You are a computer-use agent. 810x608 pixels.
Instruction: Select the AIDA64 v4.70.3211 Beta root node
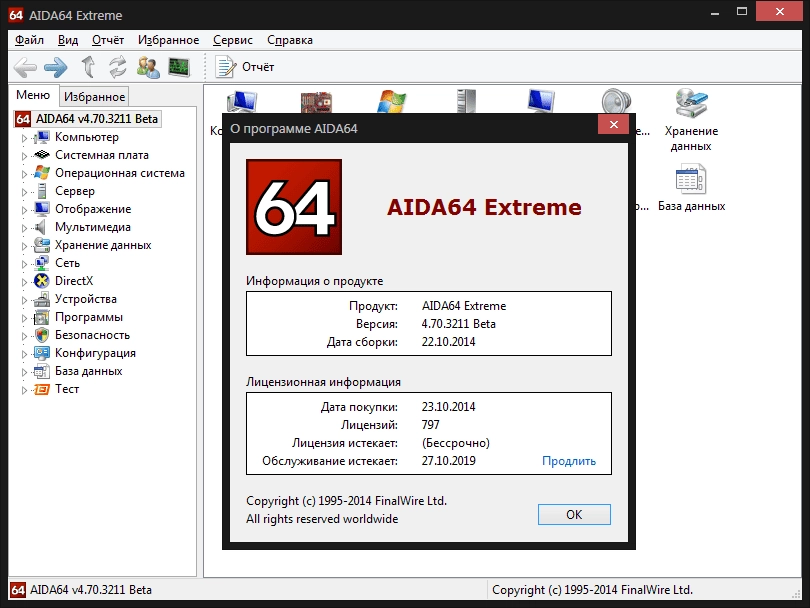87,119
